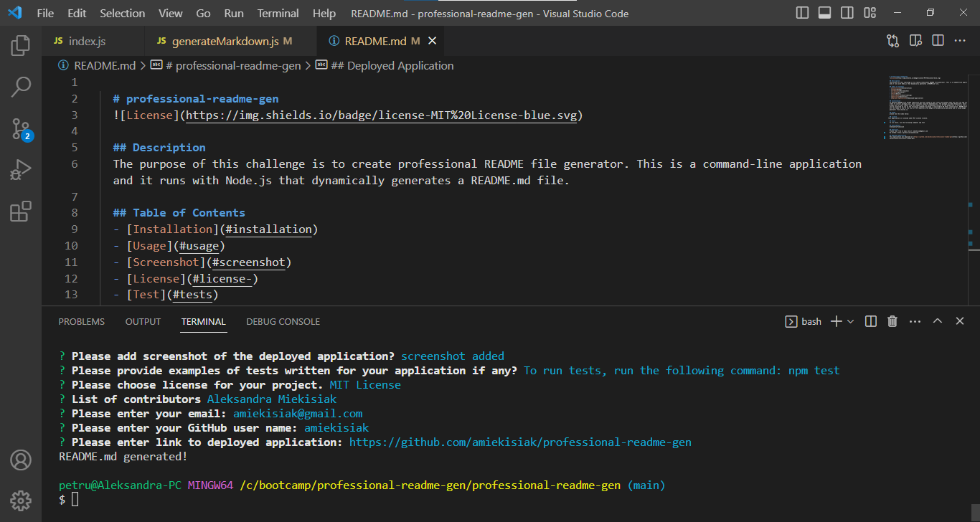Split the terminal
The height and width of the screenshot is (522, 980).
870,321
